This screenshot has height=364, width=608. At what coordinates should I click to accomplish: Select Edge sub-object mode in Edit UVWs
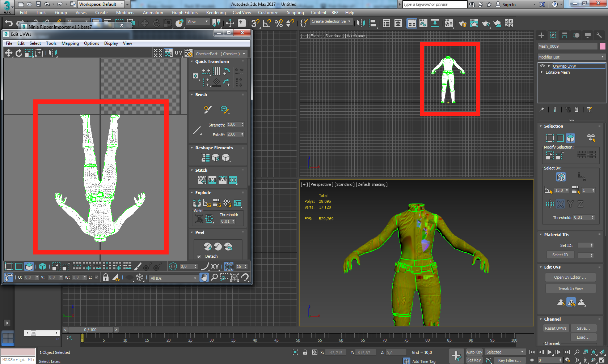(19, 267)
